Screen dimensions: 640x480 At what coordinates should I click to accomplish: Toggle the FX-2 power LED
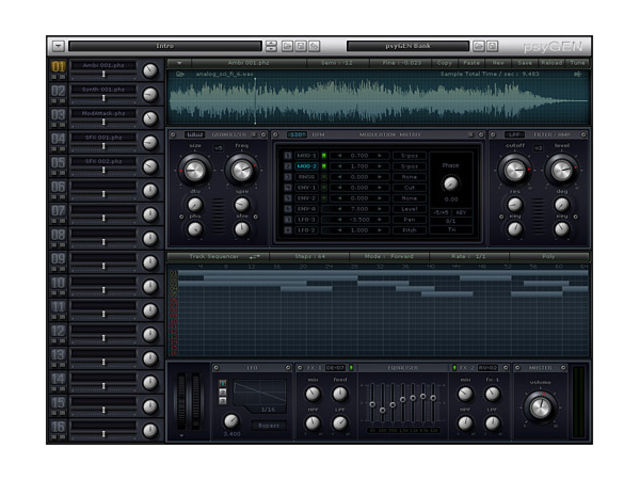(454, 368)
